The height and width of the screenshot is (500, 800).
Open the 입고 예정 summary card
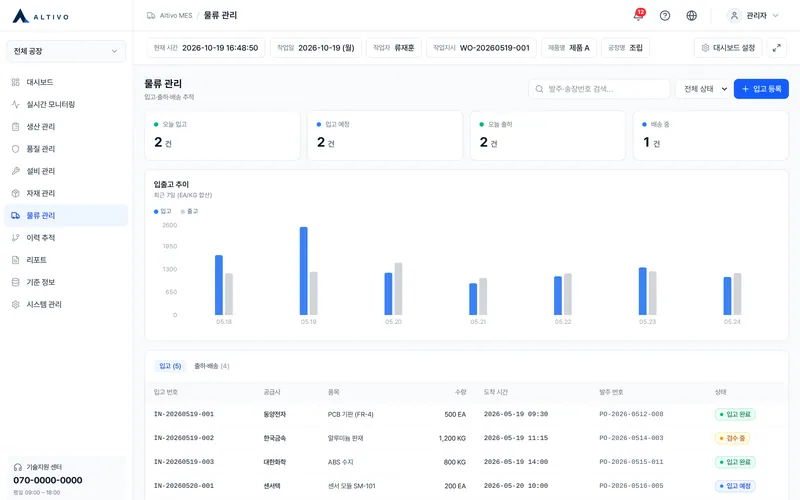pos(385,136)
